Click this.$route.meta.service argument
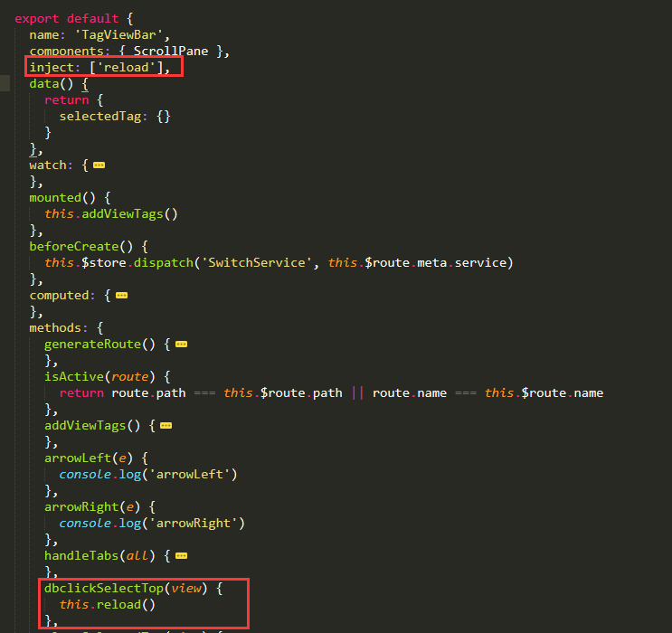Screen dimensions: 672x633 pyautogui.click(x=417, y=263)
